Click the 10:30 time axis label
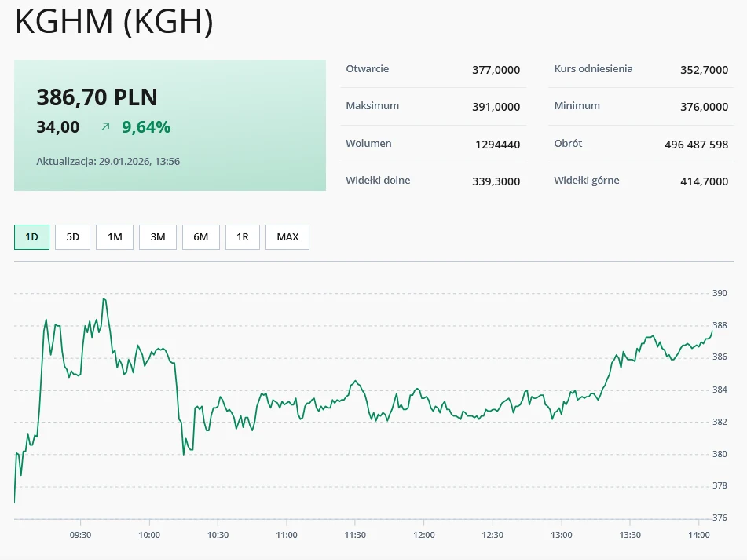Viewport: 747px width, 560px height. tap(218, 535)
